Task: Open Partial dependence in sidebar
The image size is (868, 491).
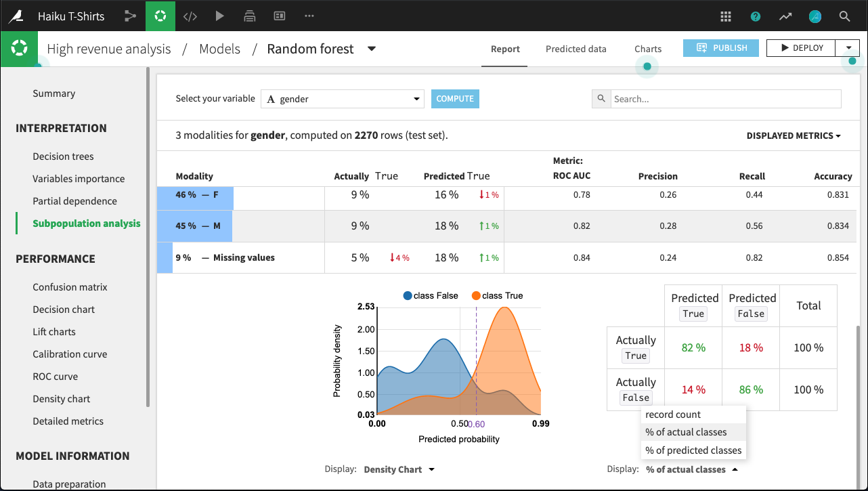Action: tap(74, 201)
